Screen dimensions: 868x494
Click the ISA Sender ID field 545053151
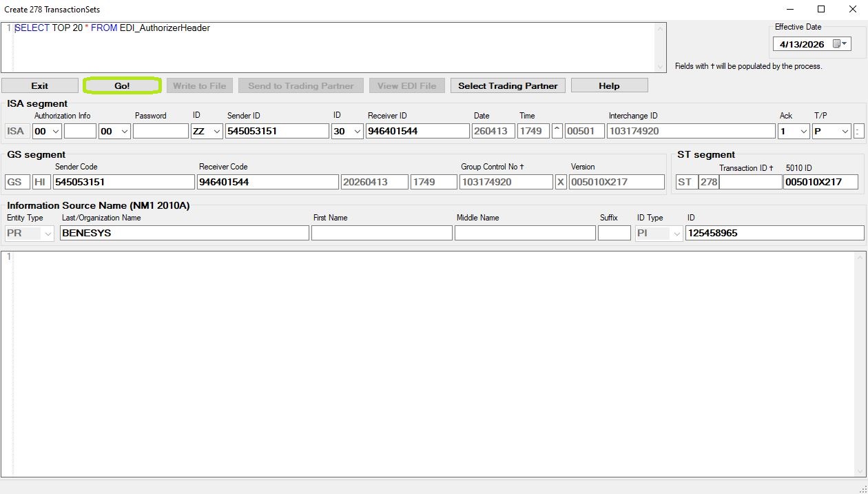277,131
